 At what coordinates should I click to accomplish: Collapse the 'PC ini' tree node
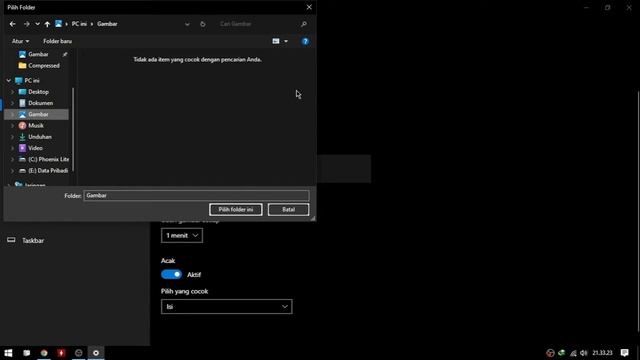coord(9,81)
